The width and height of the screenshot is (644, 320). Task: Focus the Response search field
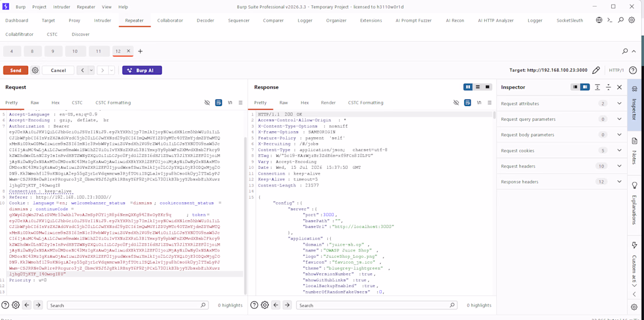[378, 305]
